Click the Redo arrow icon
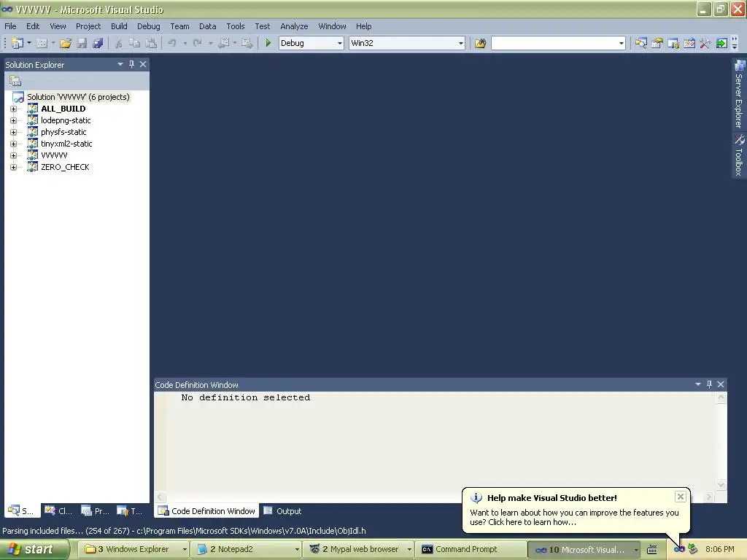 click(x=197, y=43)
